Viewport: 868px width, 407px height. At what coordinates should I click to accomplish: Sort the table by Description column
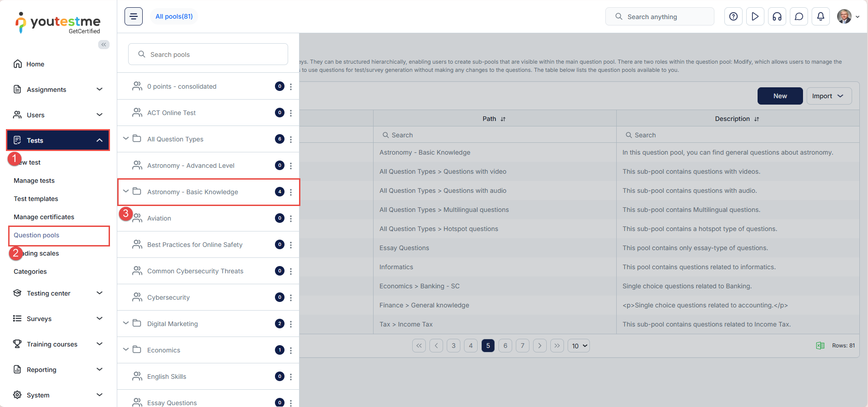[x=757, y=119]
